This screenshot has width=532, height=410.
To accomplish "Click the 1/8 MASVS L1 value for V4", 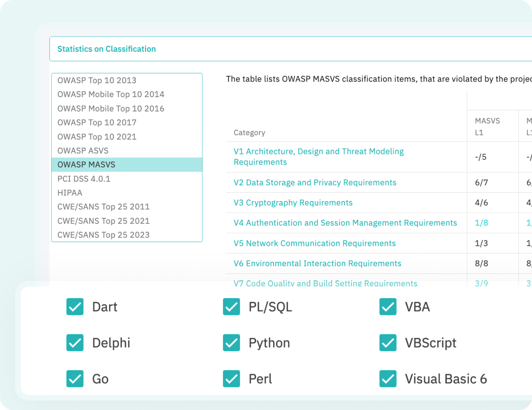I will coord(481,223).
